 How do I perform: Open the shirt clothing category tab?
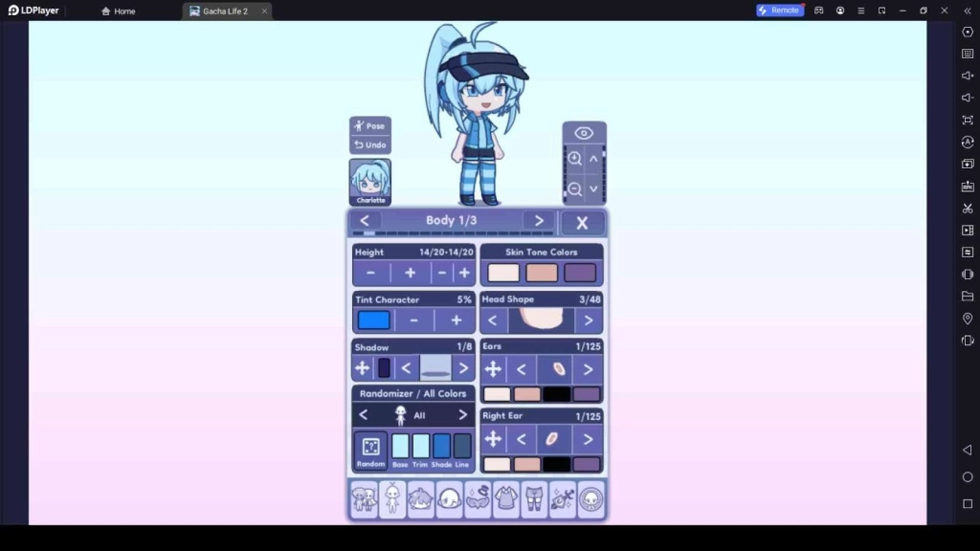(x=505, y=499)
